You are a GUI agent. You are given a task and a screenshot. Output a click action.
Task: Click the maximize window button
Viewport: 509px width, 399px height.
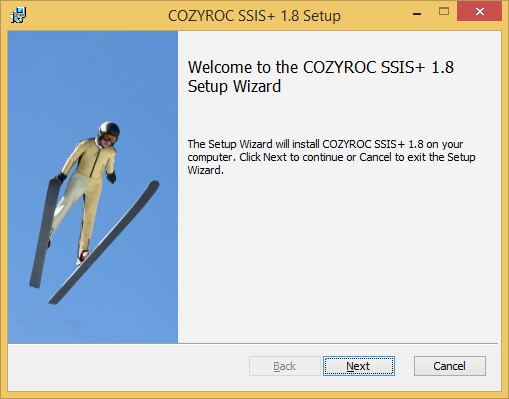point(444,12)
